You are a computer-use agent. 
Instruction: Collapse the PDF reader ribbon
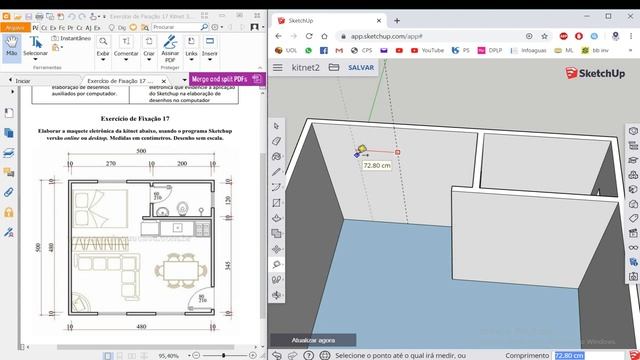[260, 68]
